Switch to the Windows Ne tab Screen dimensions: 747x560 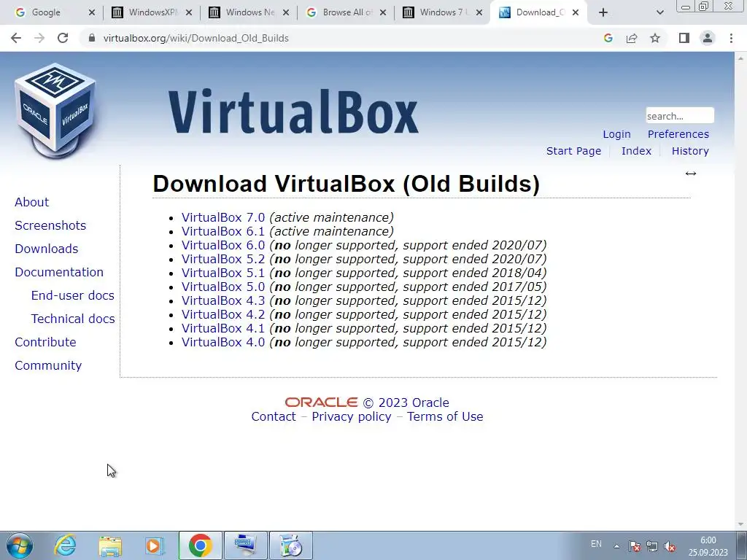pyautogui.click(x=251, y=12)
